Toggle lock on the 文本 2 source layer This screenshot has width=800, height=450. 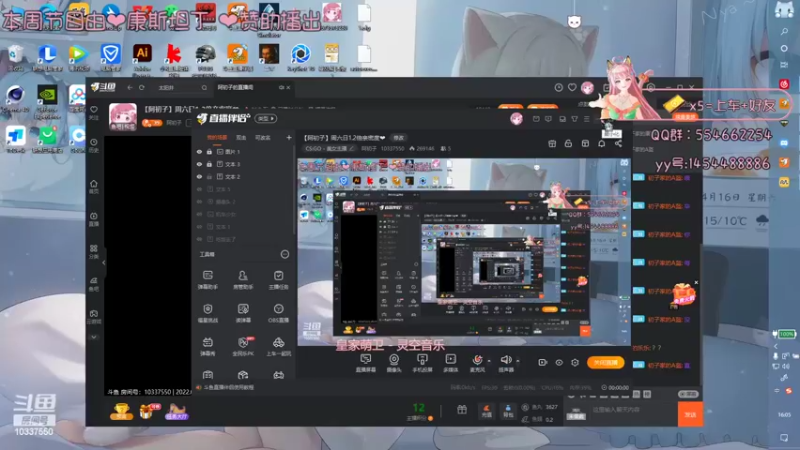point(209,177)
